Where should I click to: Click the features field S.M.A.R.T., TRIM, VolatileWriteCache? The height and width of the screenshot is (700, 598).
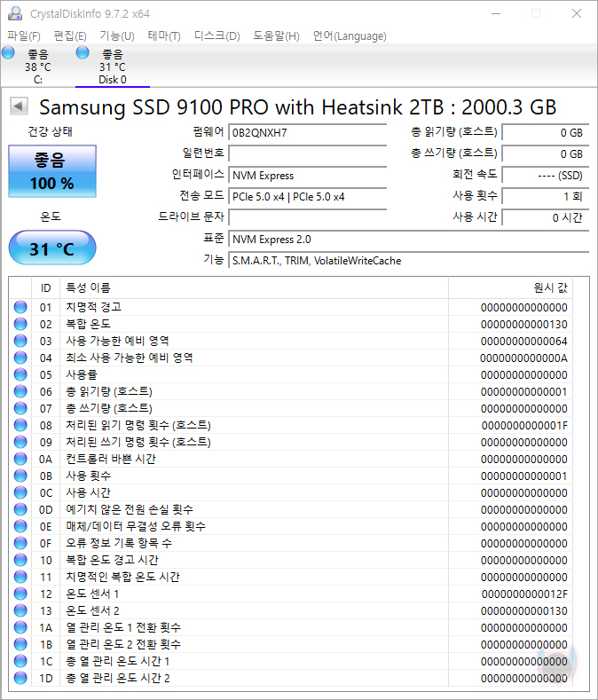tap(409, 261)
